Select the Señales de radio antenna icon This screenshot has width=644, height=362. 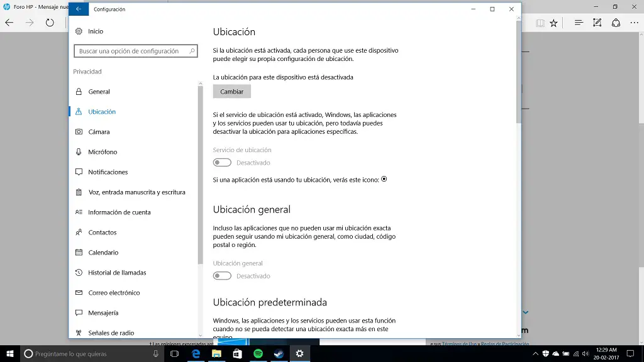(x=79, y=333)
